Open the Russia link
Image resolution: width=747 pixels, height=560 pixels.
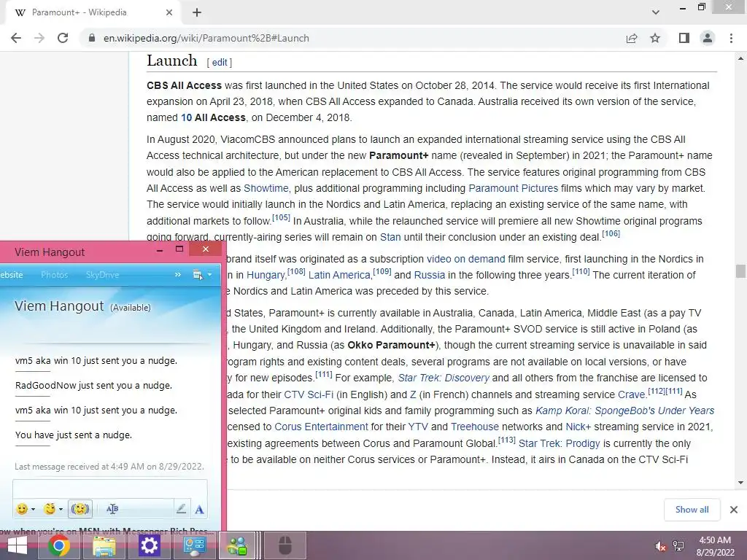tap(429, 275)
